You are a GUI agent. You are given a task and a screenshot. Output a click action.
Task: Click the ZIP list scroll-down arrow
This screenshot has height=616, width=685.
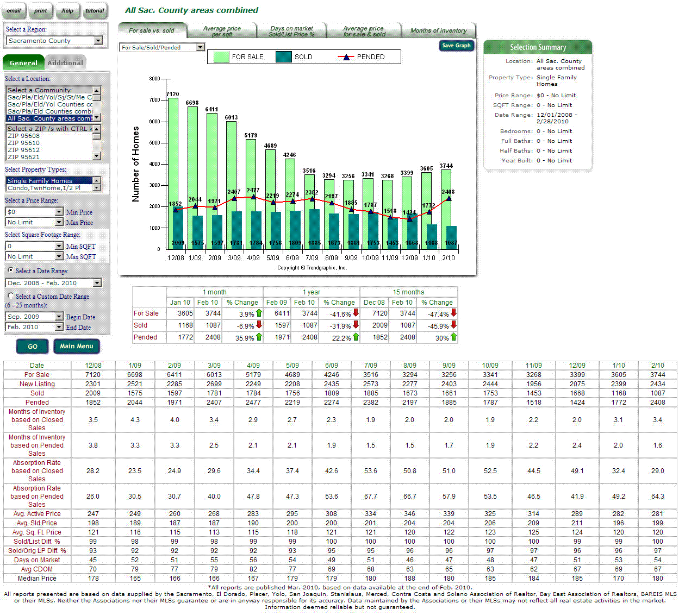click(x=97, y=156)
